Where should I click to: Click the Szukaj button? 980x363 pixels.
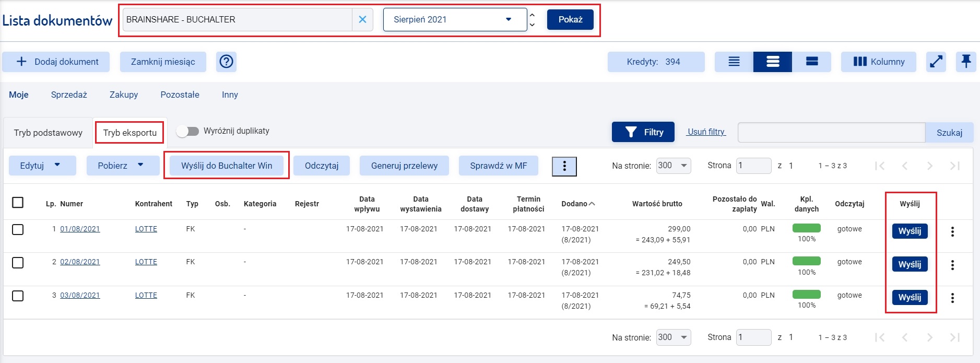click(x=949, y=133)
